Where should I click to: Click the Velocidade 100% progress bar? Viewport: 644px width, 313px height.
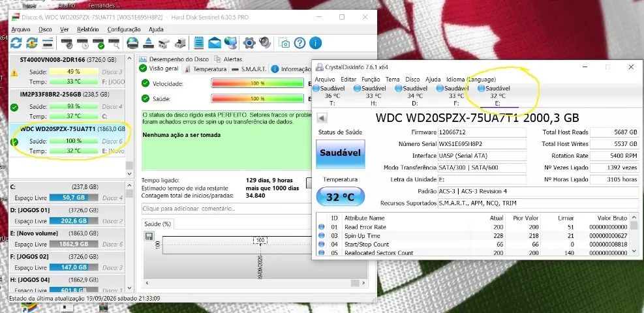click(x=258, y=83)
